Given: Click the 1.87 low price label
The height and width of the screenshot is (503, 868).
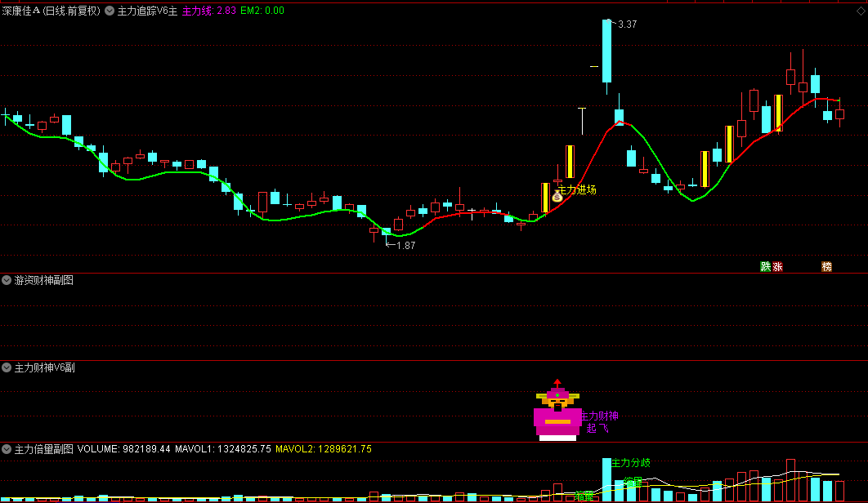Looking at the screenshot, I should [x=405, y=245].
